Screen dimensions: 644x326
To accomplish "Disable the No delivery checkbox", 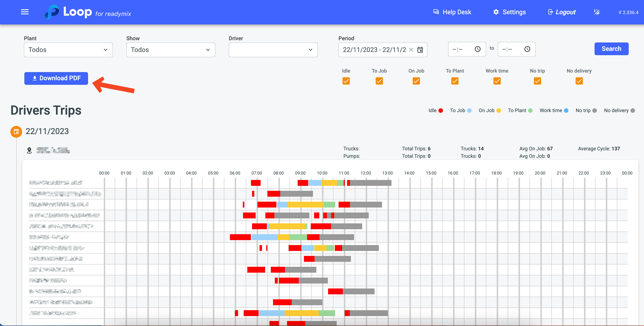I will (579, 81).
